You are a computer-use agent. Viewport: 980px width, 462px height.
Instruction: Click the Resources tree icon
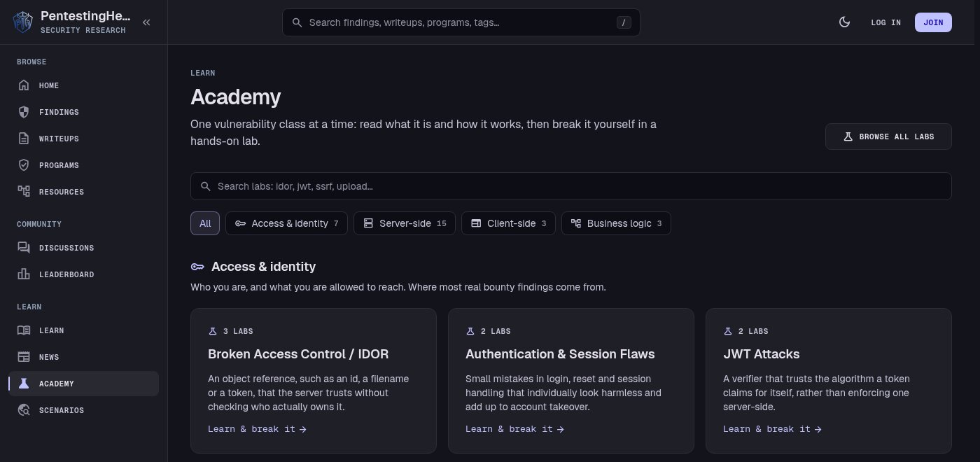24,192
